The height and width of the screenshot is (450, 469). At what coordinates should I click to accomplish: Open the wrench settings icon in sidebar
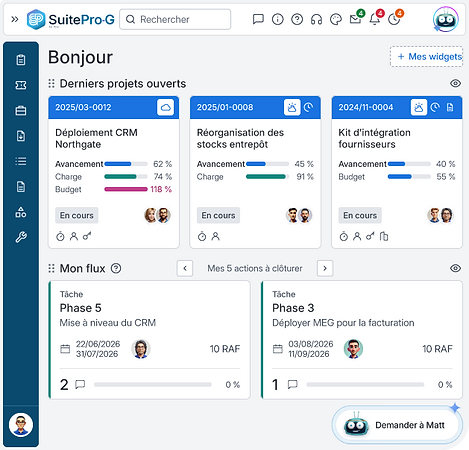point(21,237)
